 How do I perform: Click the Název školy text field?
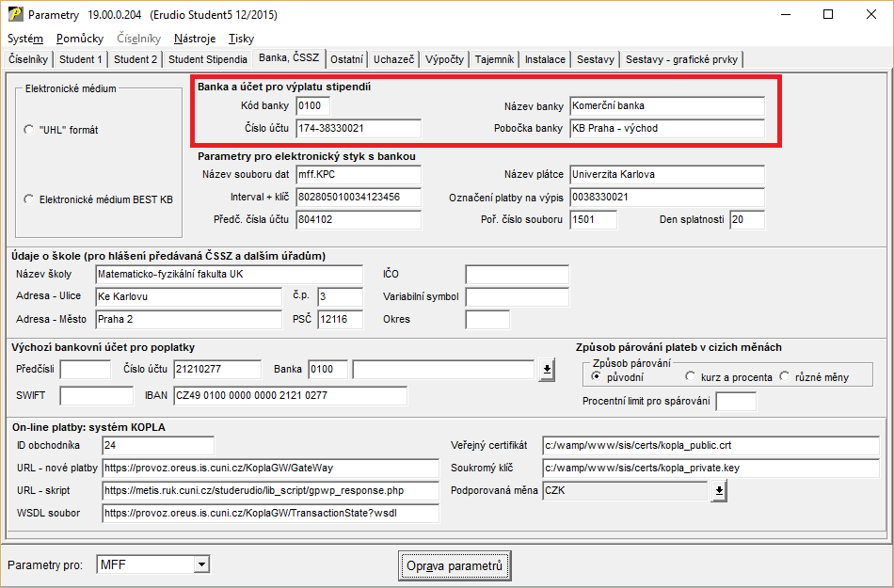(x=229, y=274)
